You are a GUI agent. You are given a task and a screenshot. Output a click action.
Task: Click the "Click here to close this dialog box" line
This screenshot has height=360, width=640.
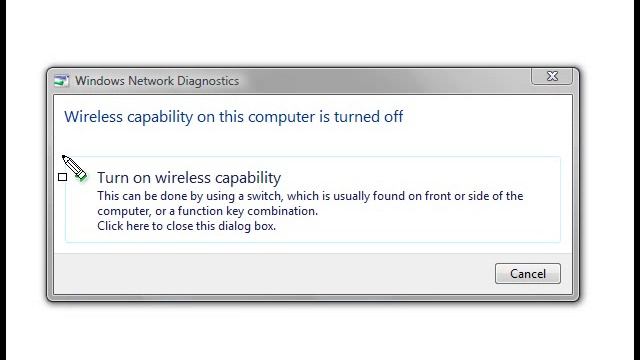[x=187, y=226]
